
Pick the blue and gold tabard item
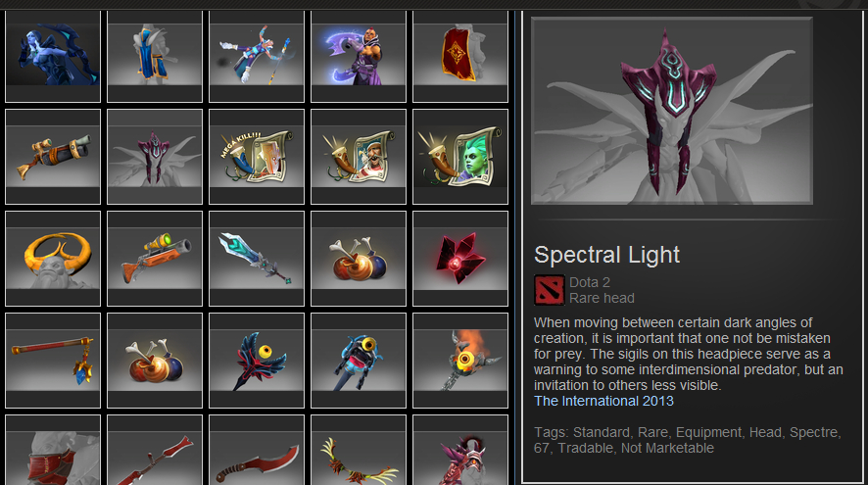pos(155,56)
